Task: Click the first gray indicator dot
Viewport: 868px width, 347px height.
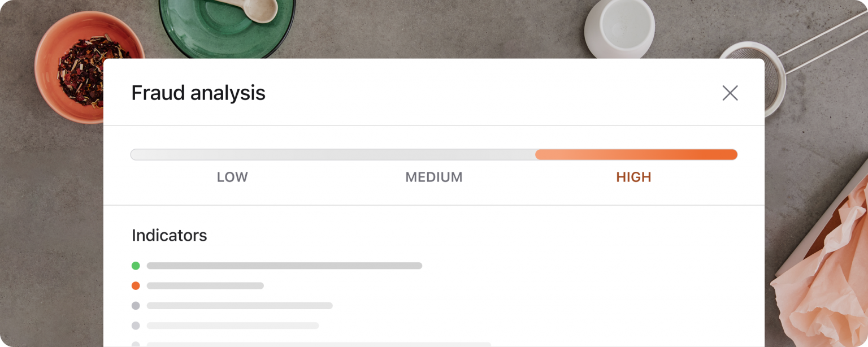Action: pos(136,305)
